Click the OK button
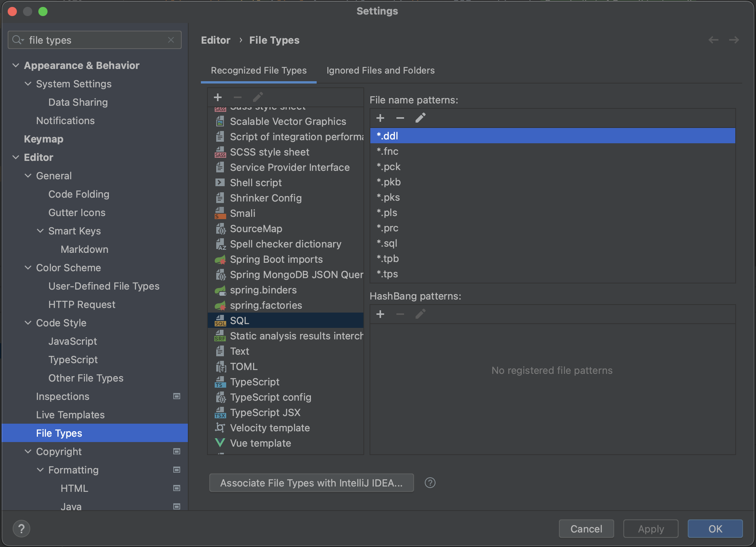756x547 pixels. (715, 529)
